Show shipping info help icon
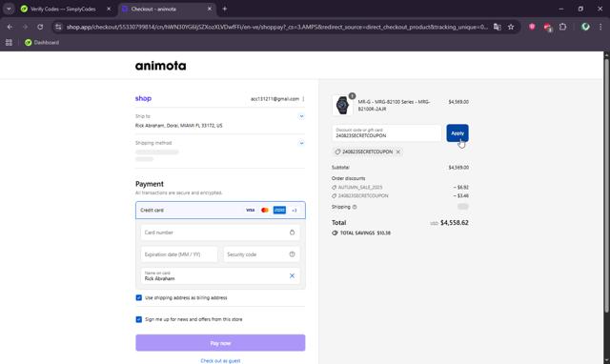Screen dimensions: 610x364 [355, 207]
